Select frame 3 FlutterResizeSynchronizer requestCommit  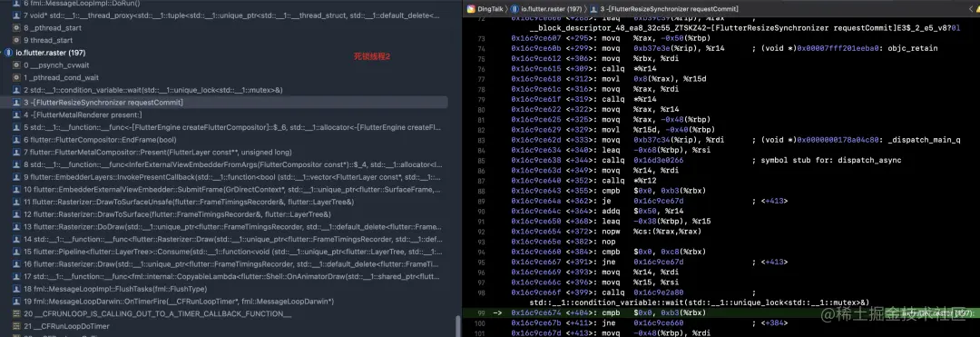[x=224, y=102]
